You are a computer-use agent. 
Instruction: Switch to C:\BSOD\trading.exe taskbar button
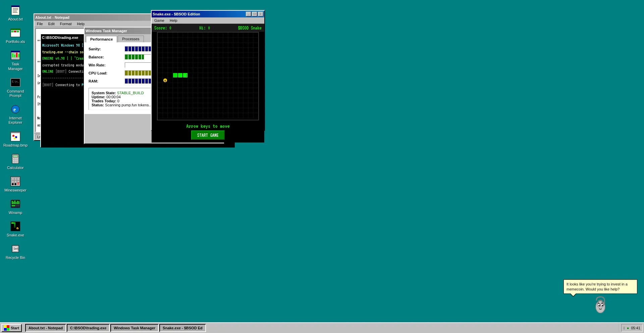(88, 328)
